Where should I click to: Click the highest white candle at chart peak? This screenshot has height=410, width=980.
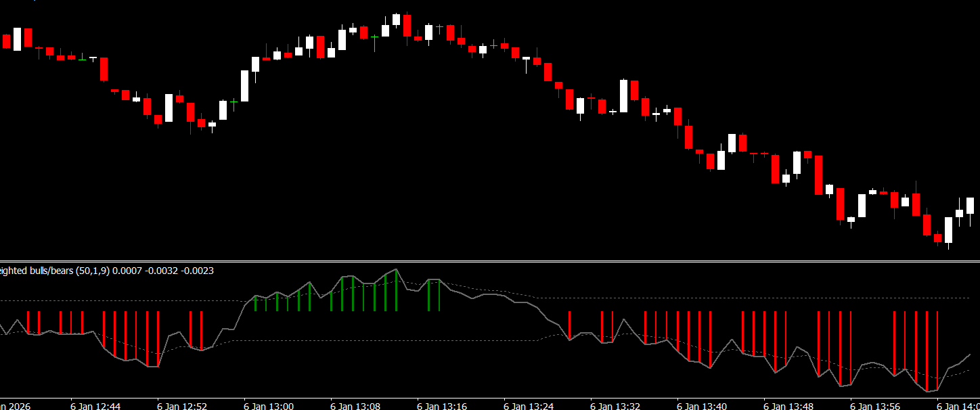point(396,19)
